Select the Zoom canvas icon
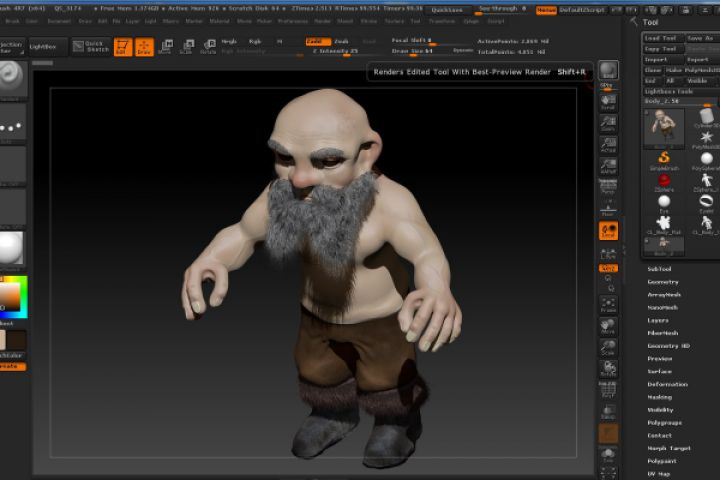Image resolution: width=720 pixels, height=480 pixels. point(608,124)
